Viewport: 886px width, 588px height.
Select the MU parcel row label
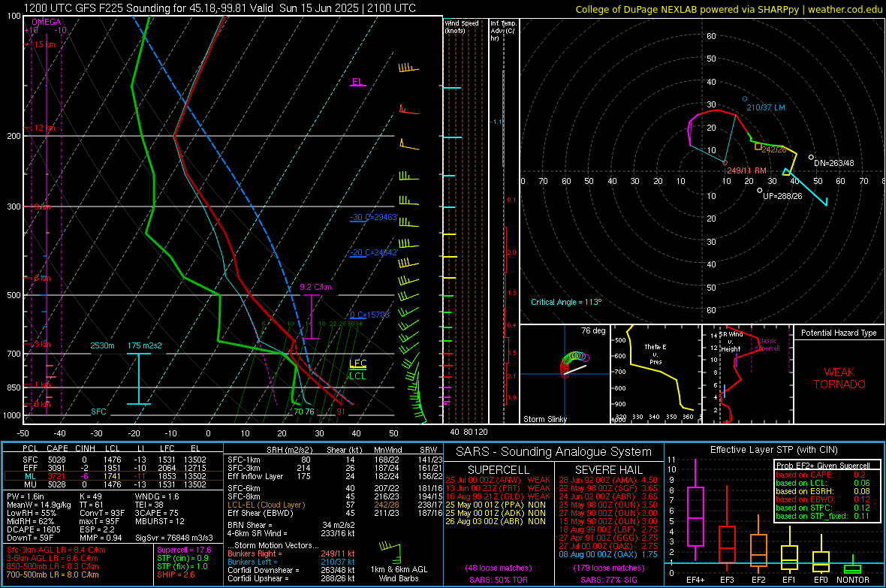pyautogui.click(x=30, y=484)
